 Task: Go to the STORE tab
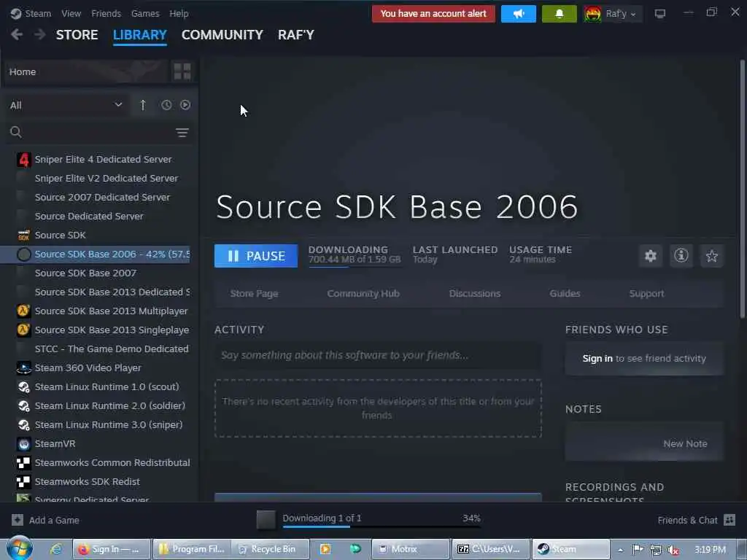click(x=77, y=35)
